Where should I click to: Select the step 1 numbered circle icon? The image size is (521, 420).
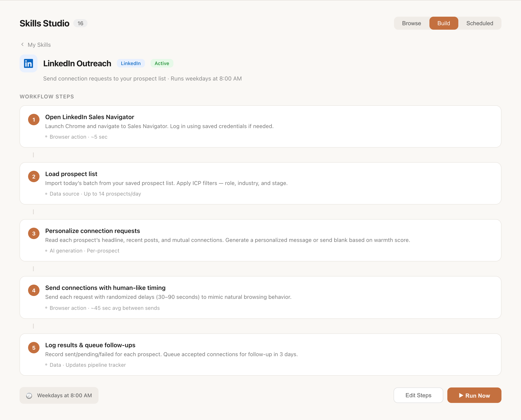click(x=34, y=120)
